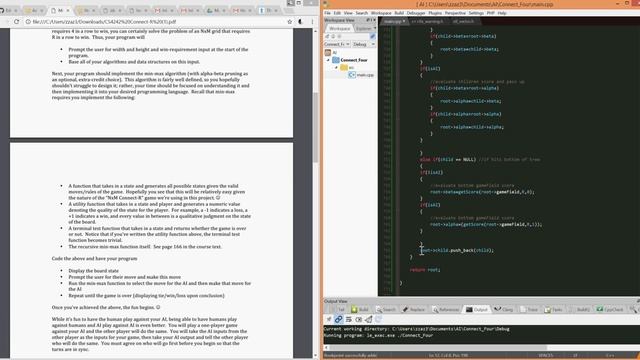Click the send/plane icon in output toolbar
This screenshot has width=640, height=360.
tap(369, 319)
